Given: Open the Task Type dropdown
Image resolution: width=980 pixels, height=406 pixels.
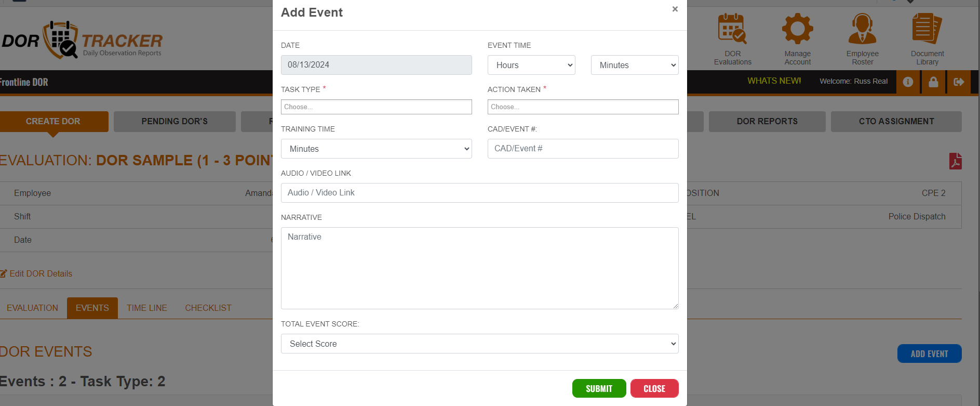Looking at the screenshot, I should [376, 107].
